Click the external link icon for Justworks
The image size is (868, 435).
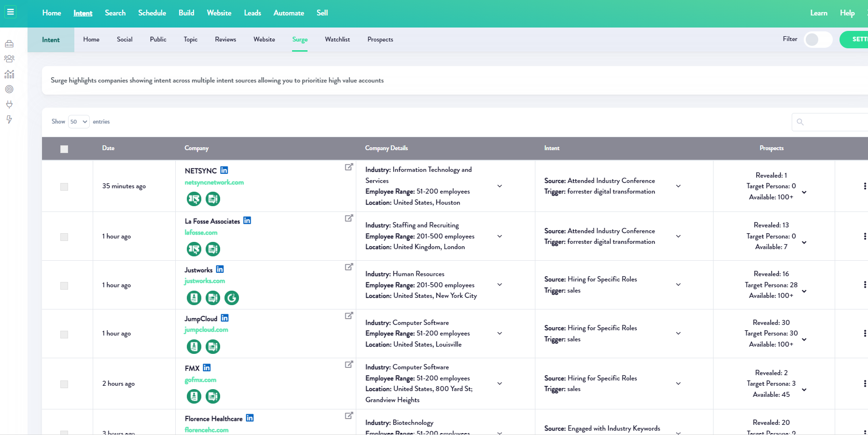(x=349, y=267)
